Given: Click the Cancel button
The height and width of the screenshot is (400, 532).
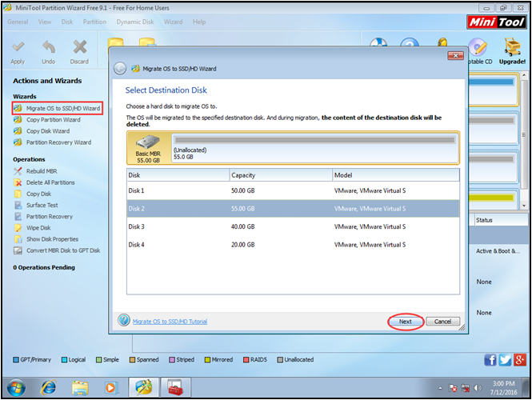Looking at the screenshot, I should [442, 322].
